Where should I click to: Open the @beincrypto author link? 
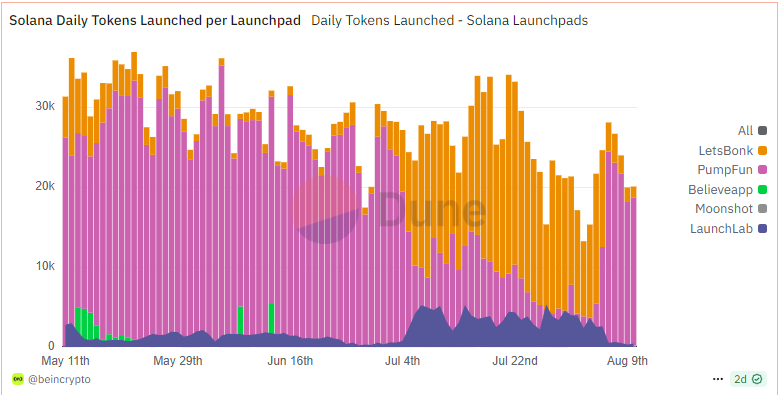pos(59,379)
